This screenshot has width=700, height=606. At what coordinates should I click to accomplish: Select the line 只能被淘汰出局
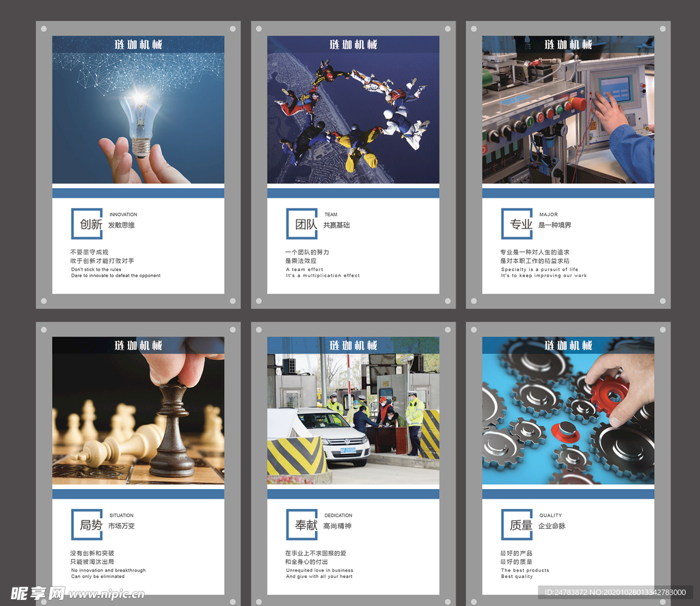pyautogui.click(x=92, y=562)
